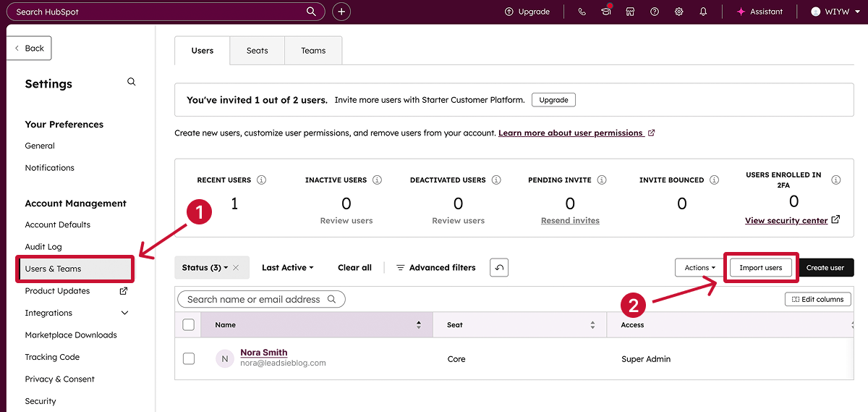Open Account Defaults in the sidebar
The height and width of the screenshot is (412, 868).
click(58, 224)
